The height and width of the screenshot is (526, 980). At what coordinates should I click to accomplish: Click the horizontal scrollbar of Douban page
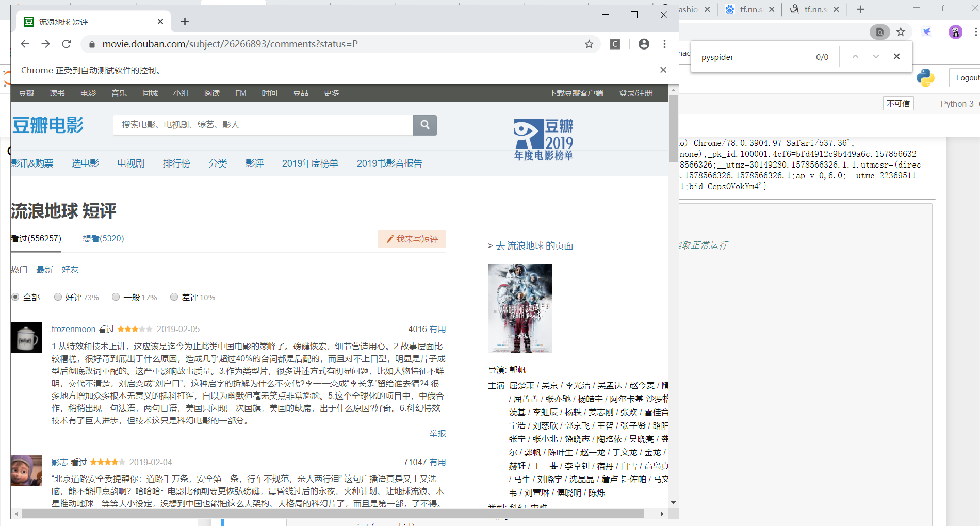pyautogui.click(x=333, y=514)
